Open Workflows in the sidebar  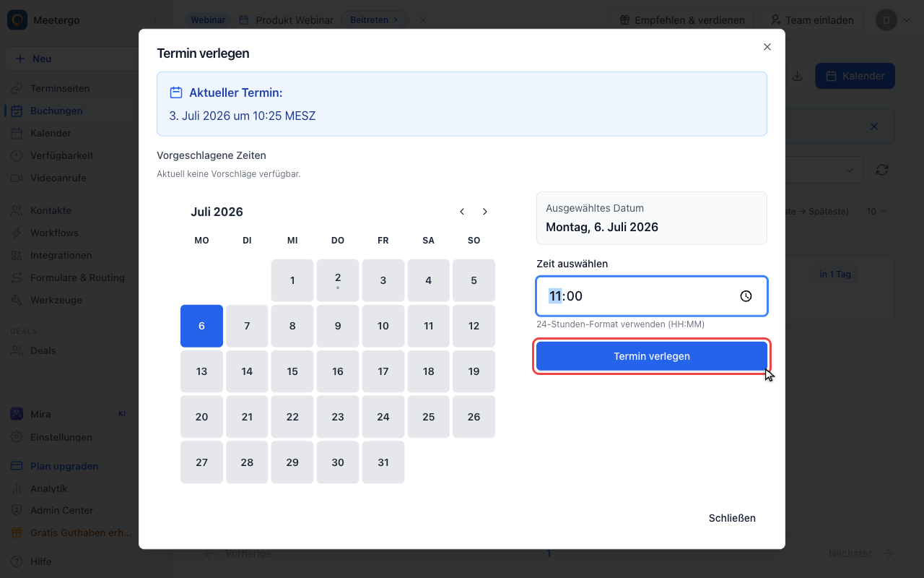(x=54, y=233)
